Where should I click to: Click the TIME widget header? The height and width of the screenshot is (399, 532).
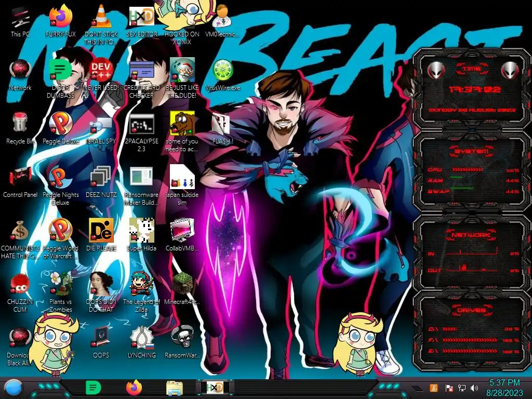click(x=472, y=69)
